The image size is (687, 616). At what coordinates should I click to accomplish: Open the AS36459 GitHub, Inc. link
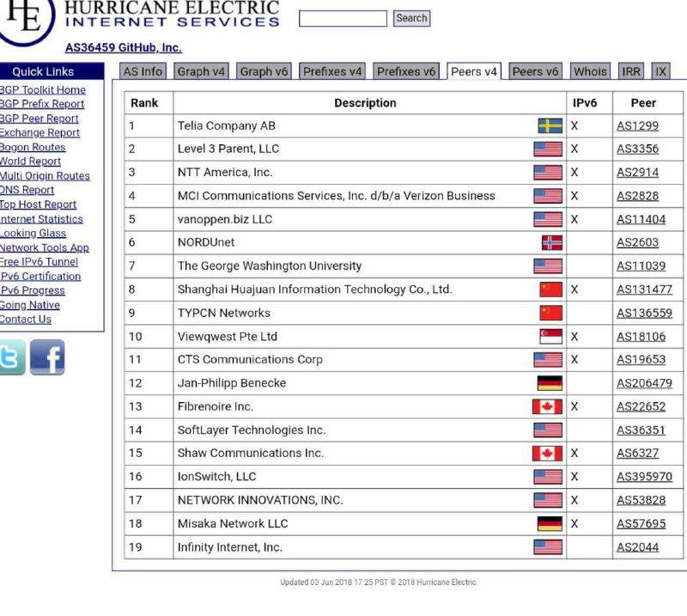tap(124, 48)
